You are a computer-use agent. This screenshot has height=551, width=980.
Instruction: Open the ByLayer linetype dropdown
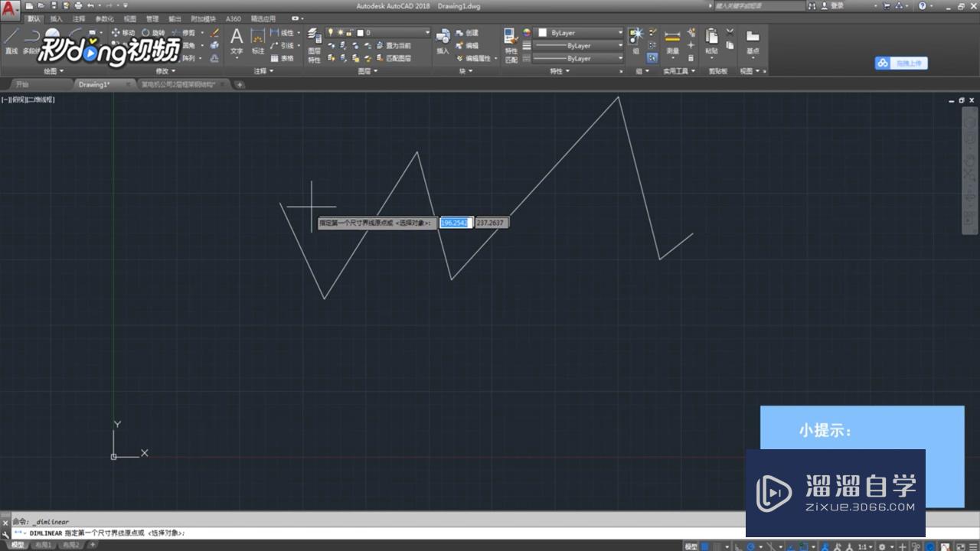(579, 58)
